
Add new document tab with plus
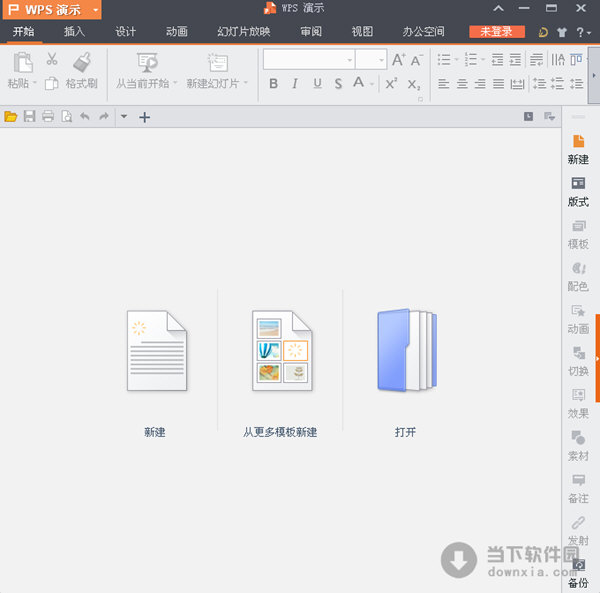144,117
